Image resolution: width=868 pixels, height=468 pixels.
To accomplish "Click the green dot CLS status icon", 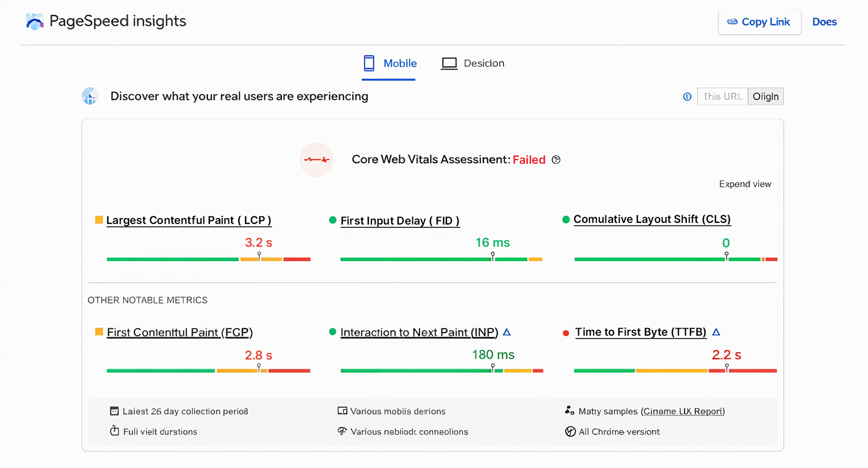I will click(x=566, y=220).
